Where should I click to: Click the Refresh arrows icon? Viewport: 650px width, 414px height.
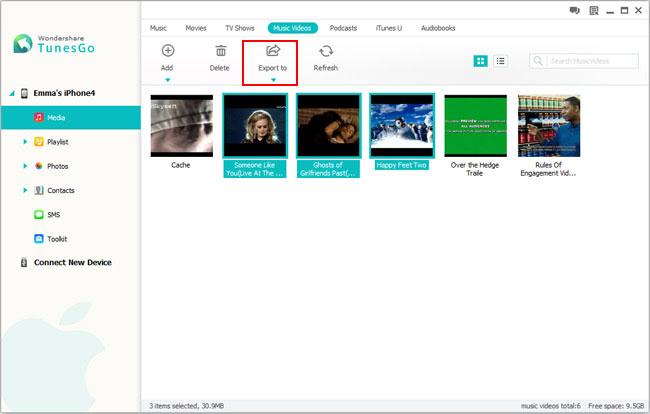point(326,51)
